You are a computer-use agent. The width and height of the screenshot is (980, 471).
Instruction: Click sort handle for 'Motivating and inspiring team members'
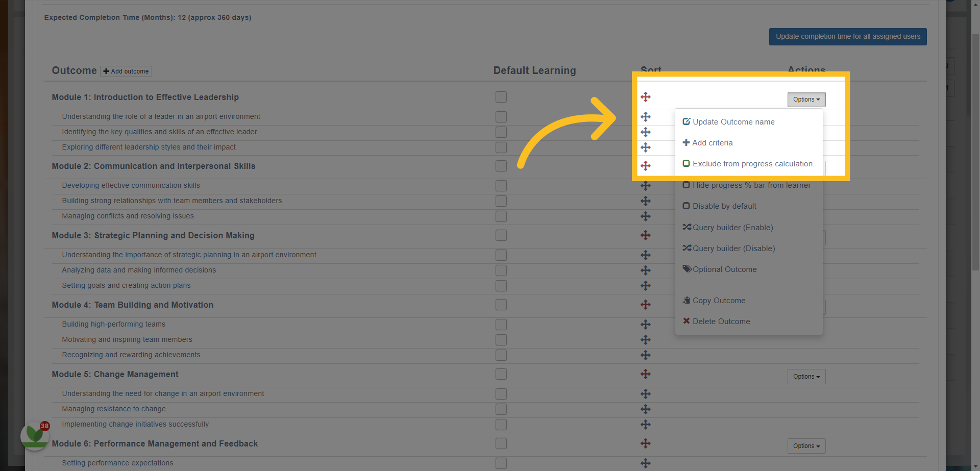click(645, 340)
